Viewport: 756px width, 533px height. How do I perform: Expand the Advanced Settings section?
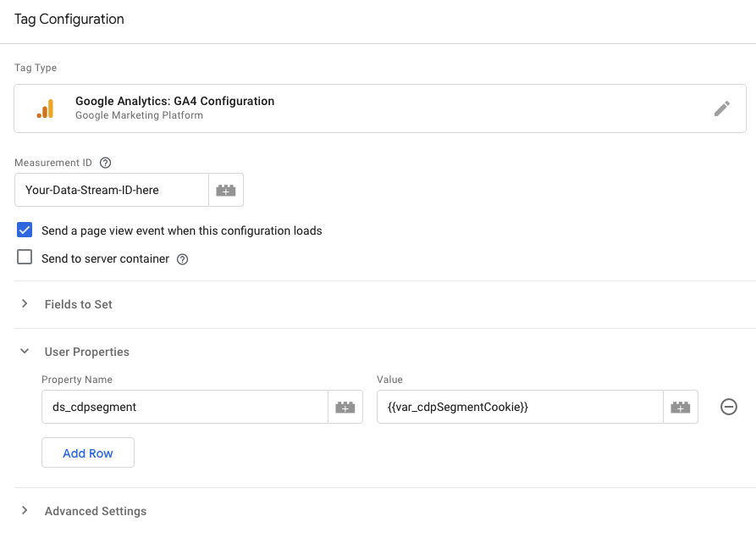click(x=25, y=510)
